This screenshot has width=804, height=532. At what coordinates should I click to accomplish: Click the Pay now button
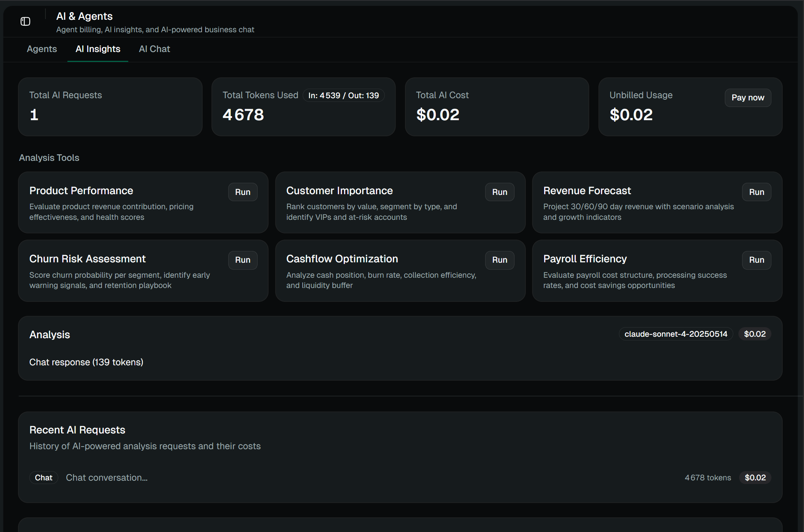[x=748, y=97]
